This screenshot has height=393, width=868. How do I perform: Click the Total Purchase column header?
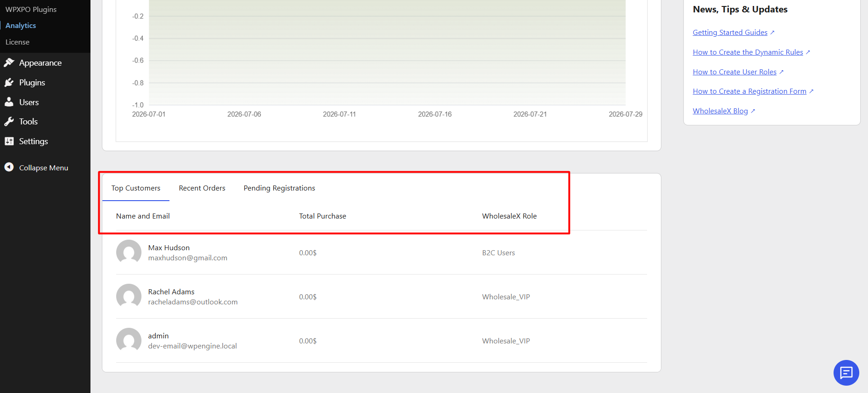pyautogui.click(x=322, y=216)
